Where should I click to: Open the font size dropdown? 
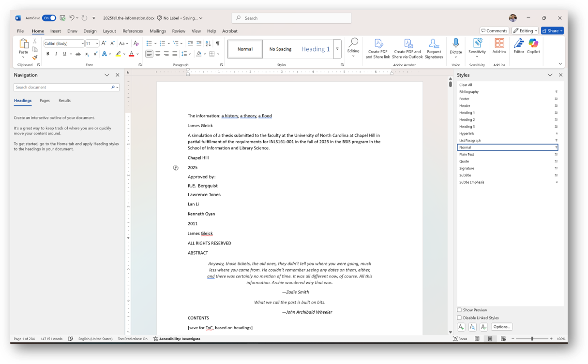coord(96,43)
